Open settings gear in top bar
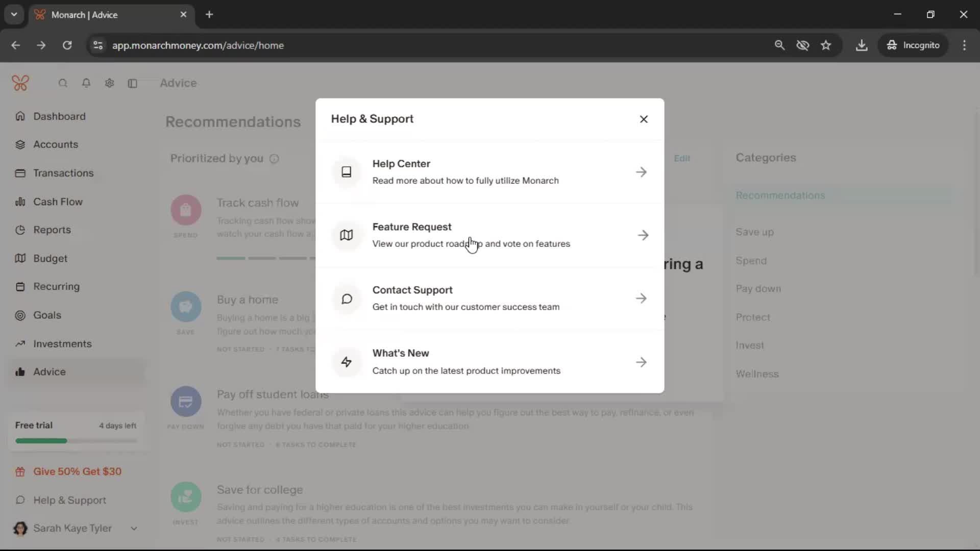 coord(109,83)
